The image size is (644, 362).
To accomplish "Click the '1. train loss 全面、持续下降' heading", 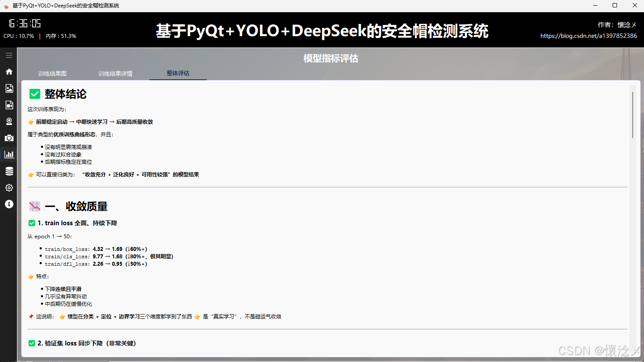I will 77,223.
